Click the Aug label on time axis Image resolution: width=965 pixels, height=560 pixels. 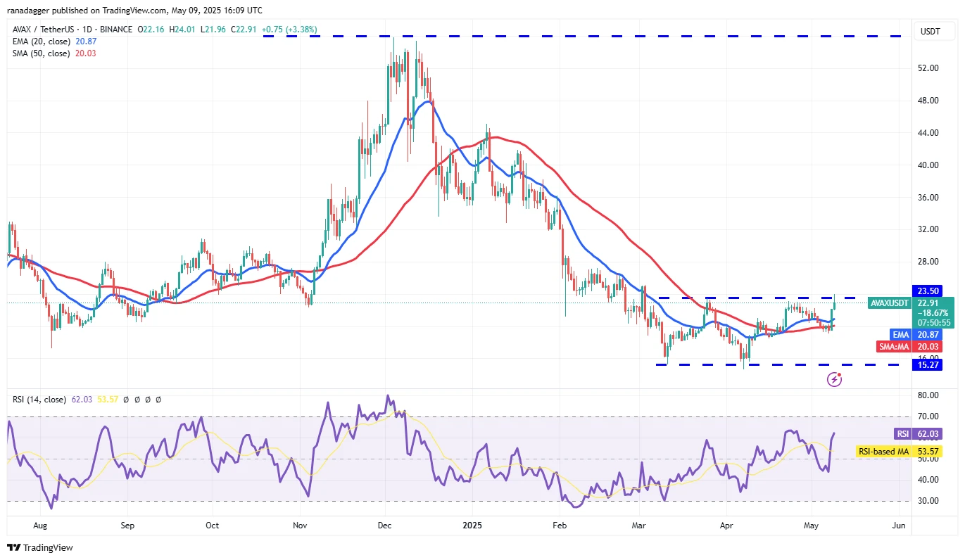point(40,526)
